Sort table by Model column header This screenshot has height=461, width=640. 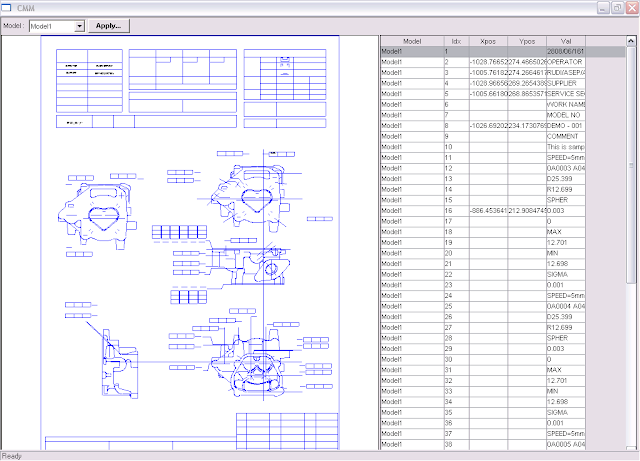410,41
